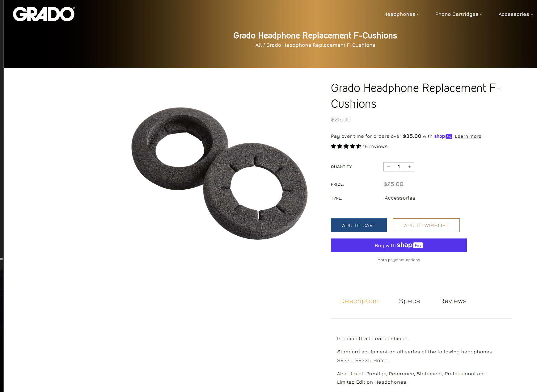Click the Learn more link
The image size is (537, 392).
coord(468,136)
